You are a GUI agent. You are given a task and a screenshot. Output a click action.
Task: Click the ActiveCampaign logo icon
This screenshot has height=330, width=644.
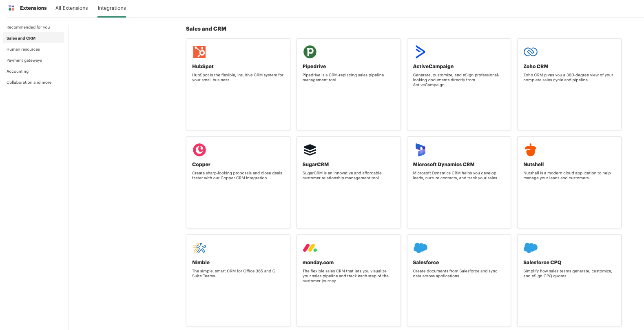[420, 52]
